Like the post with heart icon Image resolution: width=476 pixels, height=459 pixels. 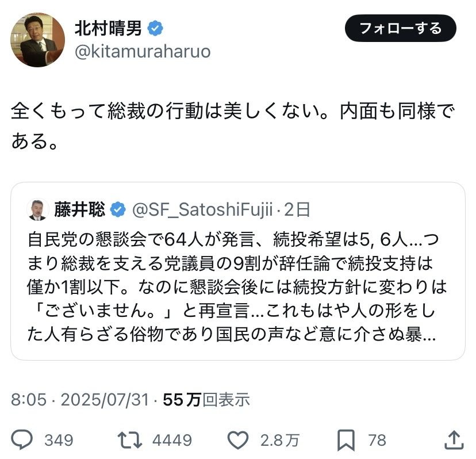pos(237,440)
